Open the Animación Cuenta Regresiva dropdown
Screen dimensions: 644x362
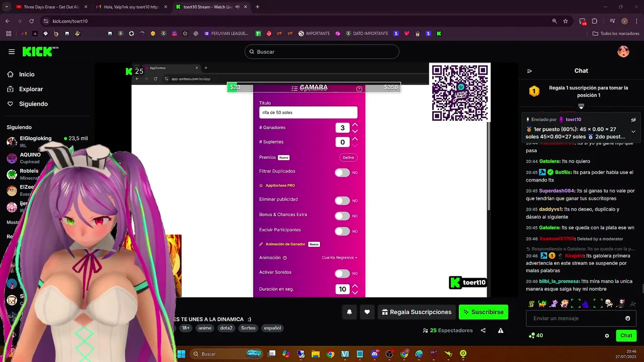pyautogui.click(x=340, y=257)
